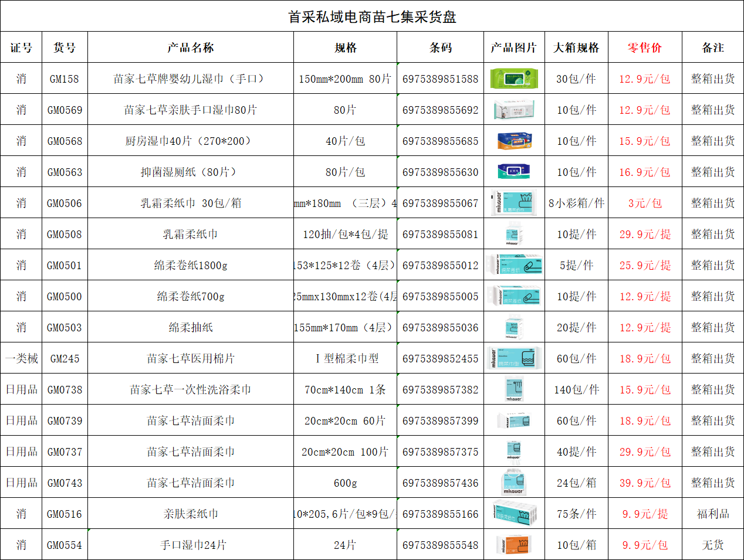
Task: Click barcode cell 6975389851588
Action: (x=441, y=79)
